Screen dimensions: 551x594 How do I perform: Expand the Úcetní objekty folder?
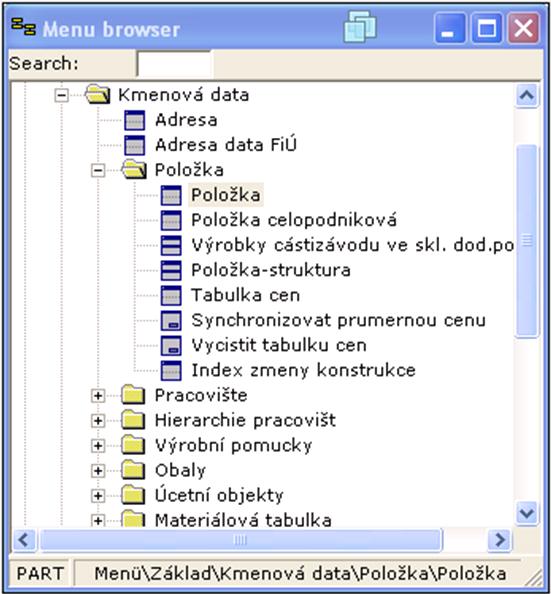(x=98, y=496)
